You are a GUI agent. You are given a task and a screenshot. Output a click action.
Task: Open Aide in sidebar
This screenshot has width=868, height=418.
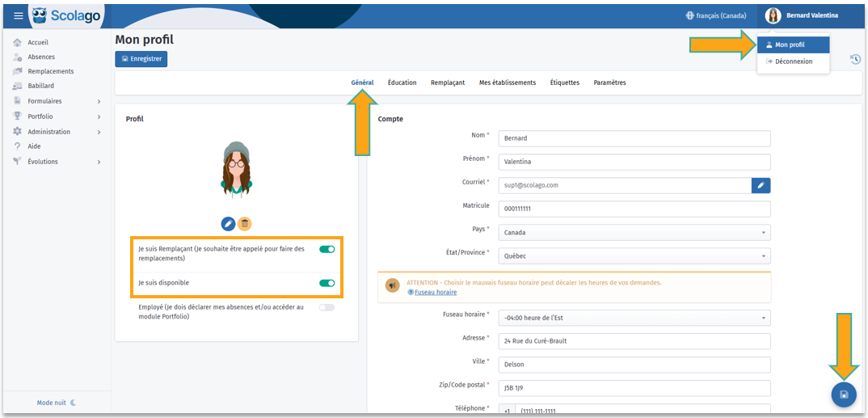34,146
